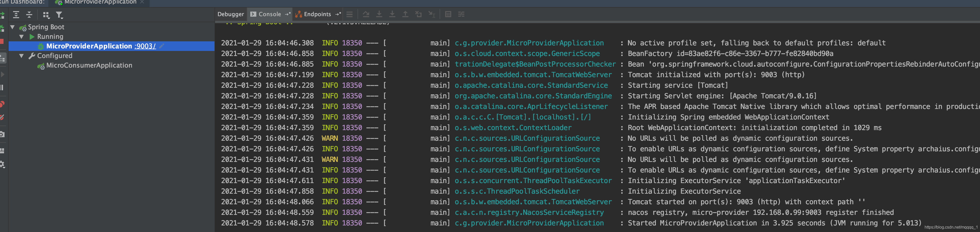This screenshot has height=232, width=980.
Task: Select MicroProviderApplication in the running list
Action: 89,46
